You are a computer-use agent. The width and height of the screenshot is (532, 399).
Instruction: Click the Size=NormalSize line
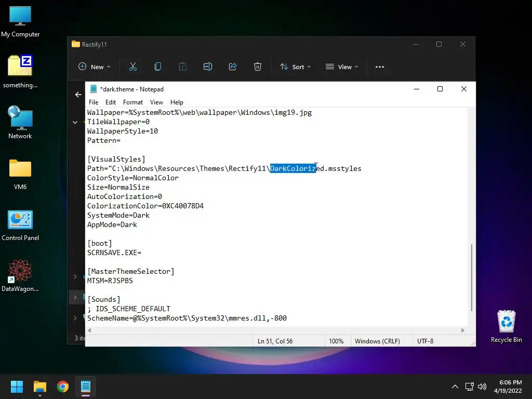(118, 187)
